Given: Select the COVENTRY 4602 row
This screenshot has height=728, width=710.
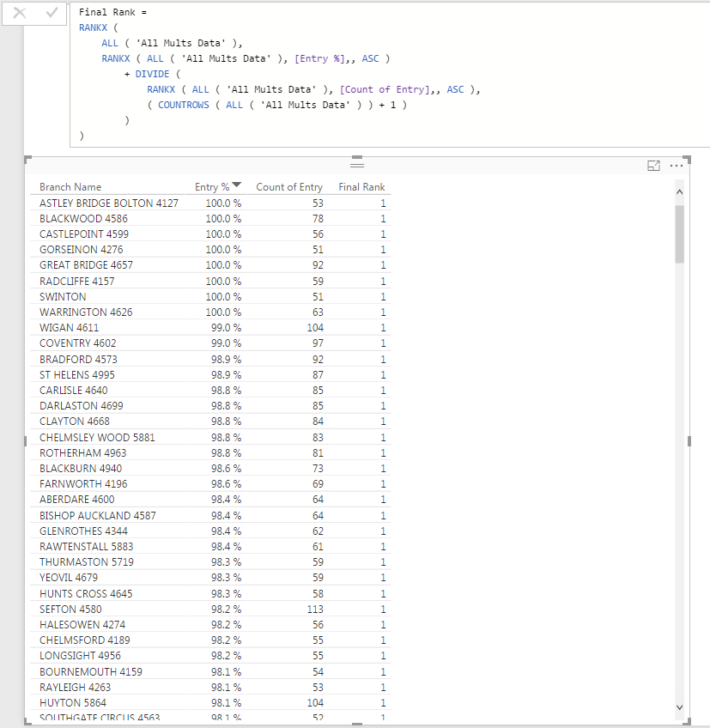Looking at the screenshot, I should coord(210,343).
